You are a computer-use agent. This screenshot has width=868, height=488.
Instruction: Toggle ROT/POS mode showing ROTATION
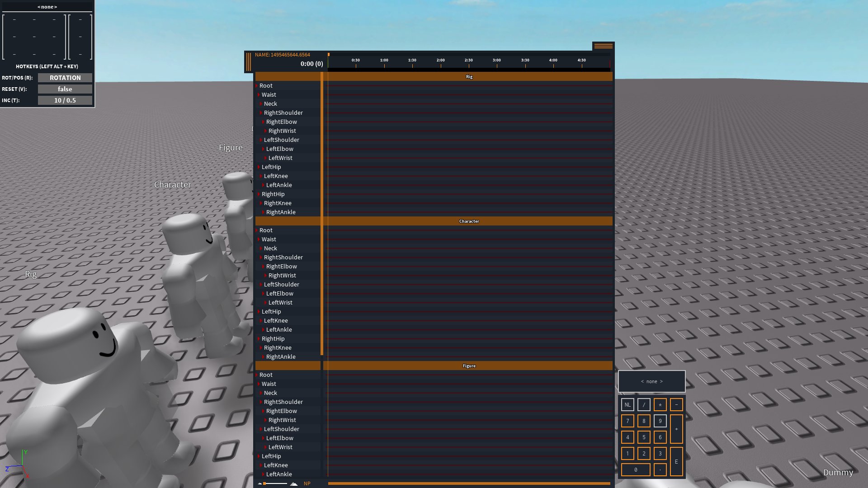(x=65, y=78)
